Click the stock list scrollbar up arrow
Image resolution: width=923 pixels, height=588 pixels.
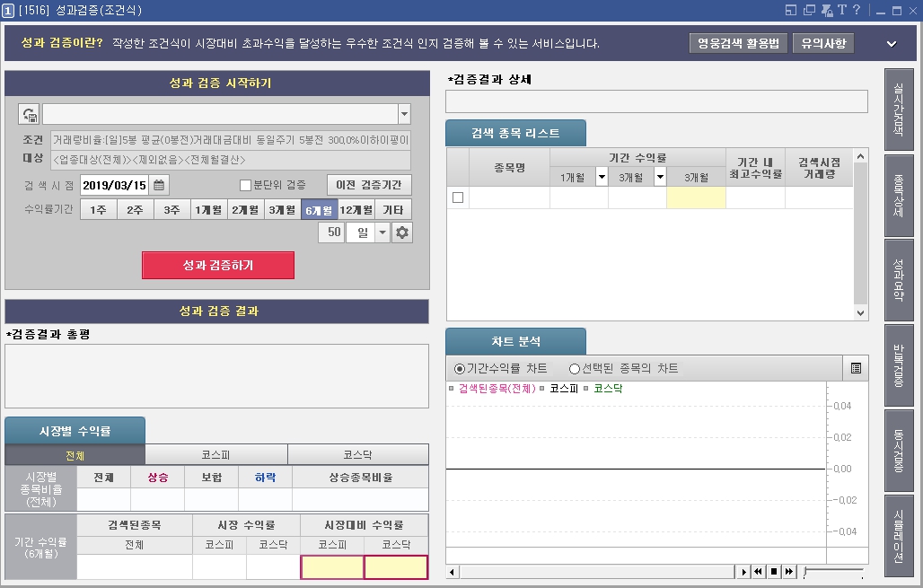861,156
